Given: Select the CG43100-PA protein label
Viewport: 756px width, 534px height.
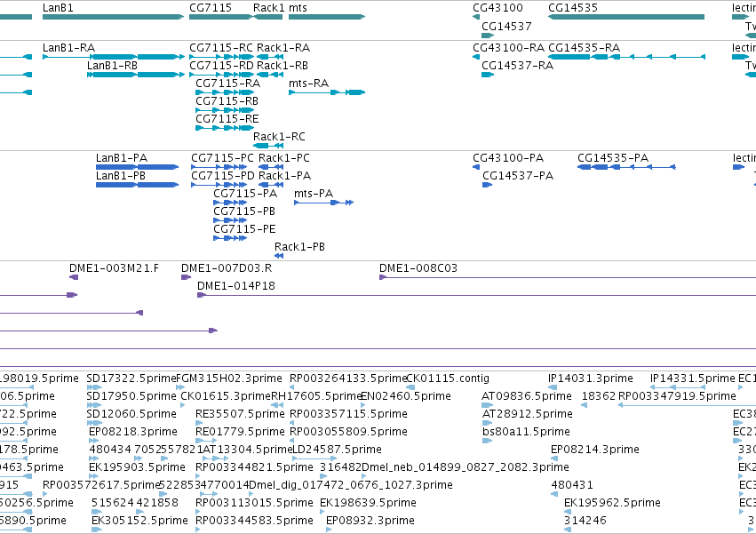Looking at the screenshot, I should 508,158.
